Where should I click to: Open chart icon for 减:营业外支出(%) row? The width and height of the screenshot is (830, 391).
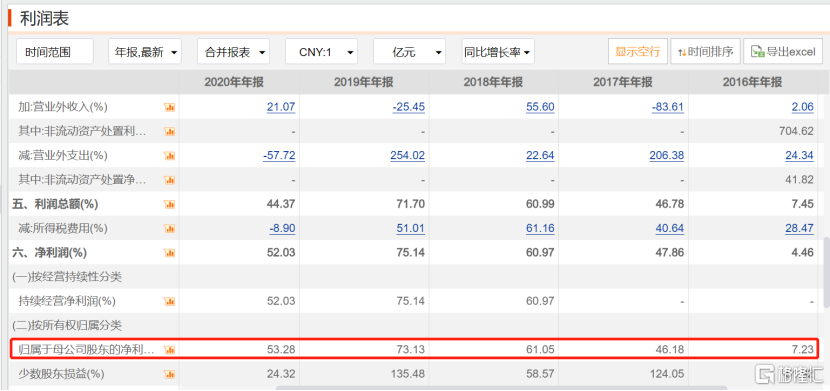point(169,156)
